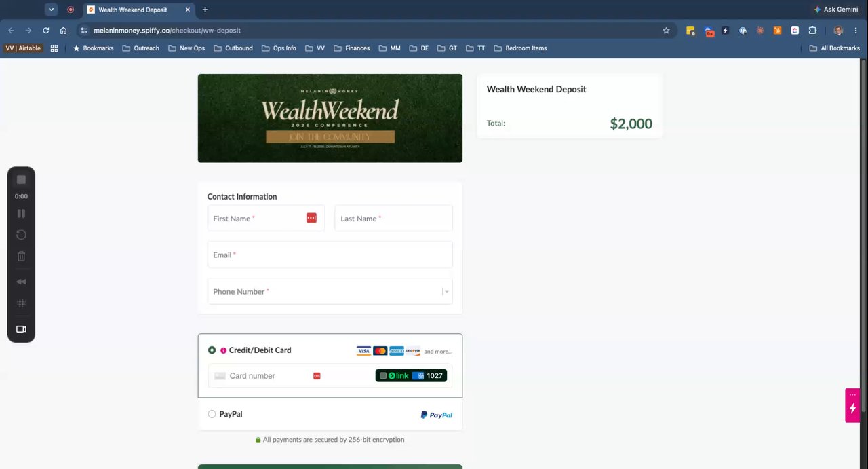Open the yellow sticky note extension
Image resolution: width=868 pixels, height=469 pixels.
(x=690, y=31)
